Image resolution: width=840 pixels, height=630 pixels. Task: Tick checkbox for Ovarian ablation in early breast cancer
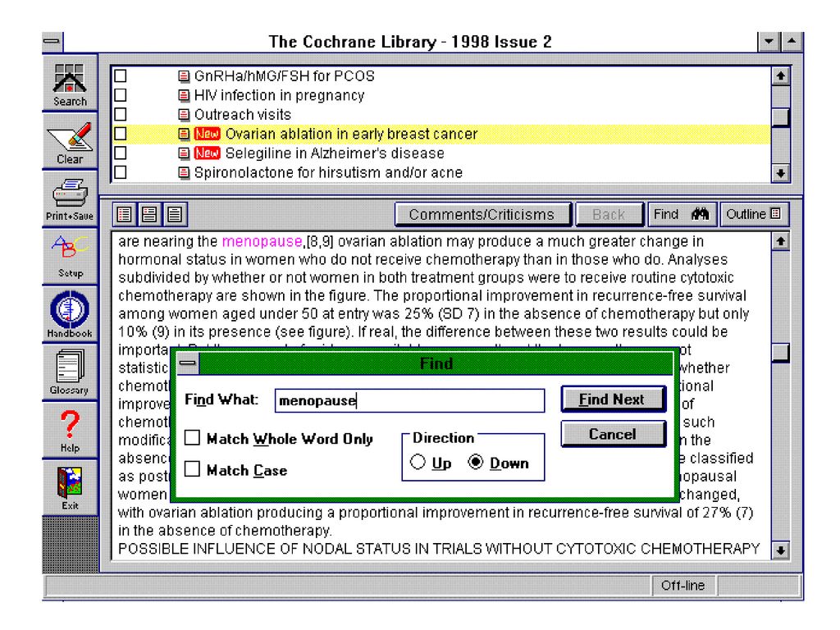[x=121, y=134]
